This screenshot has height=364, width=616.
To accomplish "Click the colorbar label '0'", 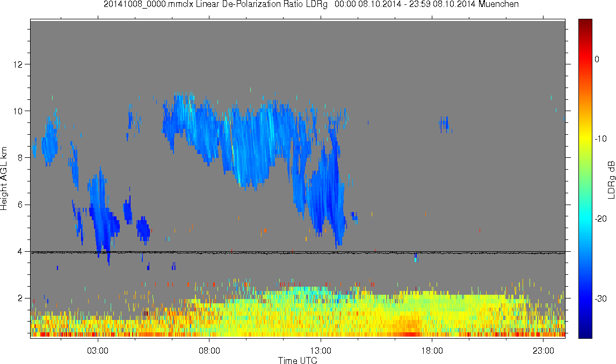I will coord(597,59).
